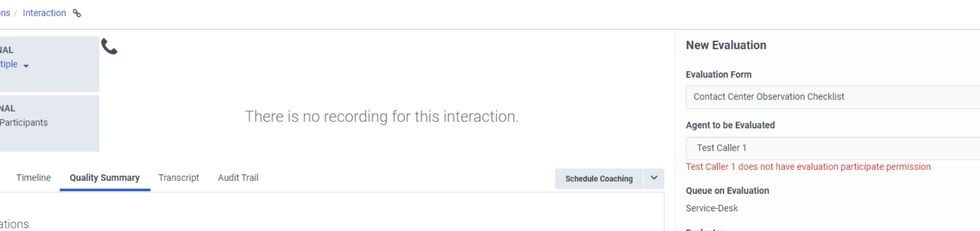The image size is (980, 231).
Task: Click the phone call icon
Action: tap(109, 47)
